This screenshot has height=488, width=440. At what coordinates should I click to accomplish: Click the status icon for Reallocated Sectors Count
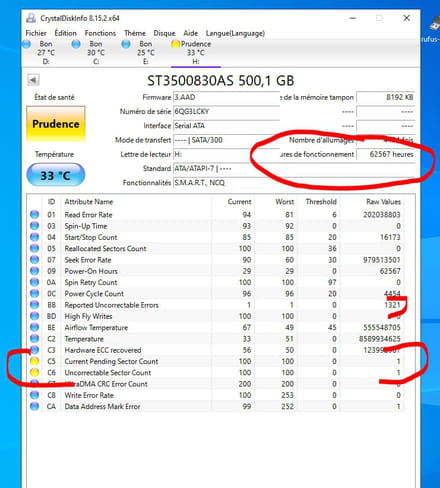(x=34, y=248)
